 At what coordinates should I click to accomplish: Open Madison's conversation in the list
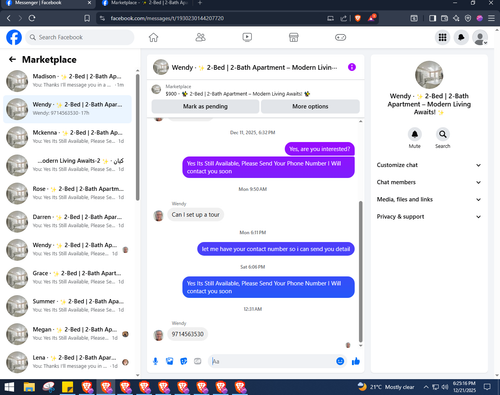[x=67, y=81]
